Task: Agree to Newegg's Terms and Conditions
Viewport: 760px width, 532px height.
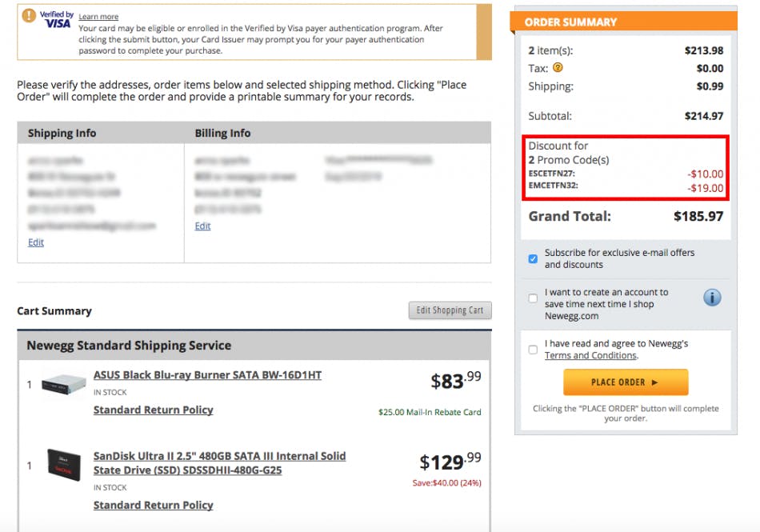Action: 532,349
